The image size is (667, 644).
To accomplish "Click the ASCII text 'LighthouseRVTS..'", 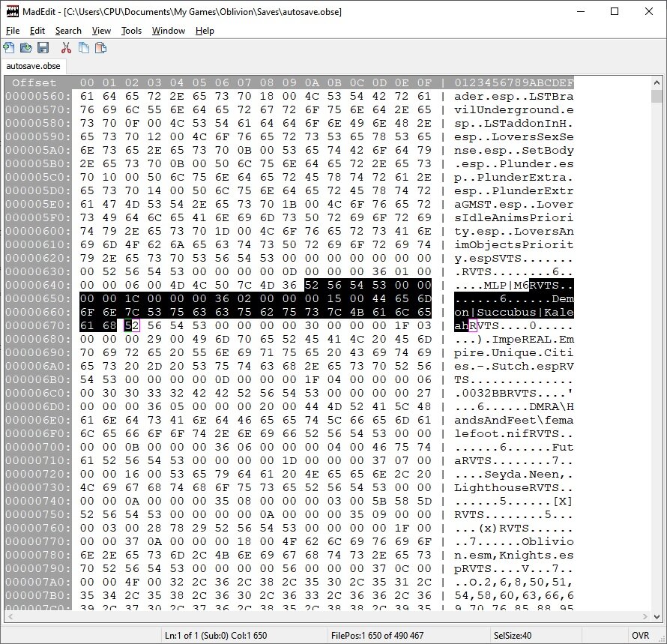I will [x=514, y=487].
